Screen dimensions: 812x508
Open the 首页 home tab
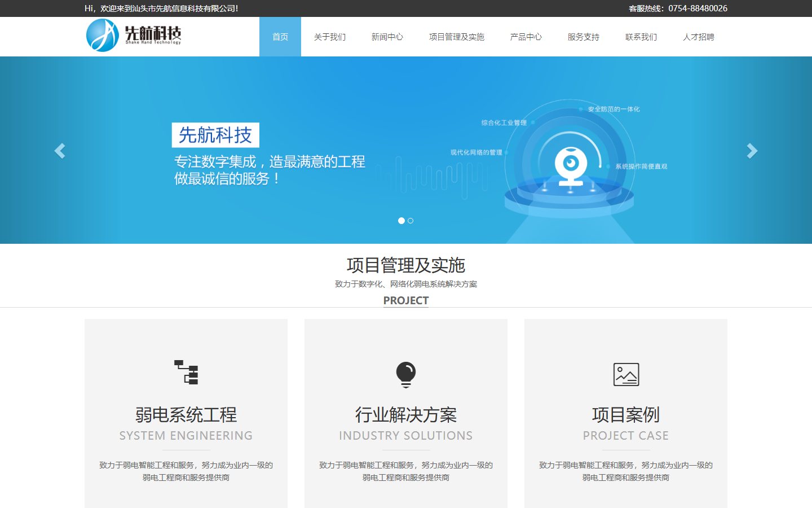[x=280, y=37]
